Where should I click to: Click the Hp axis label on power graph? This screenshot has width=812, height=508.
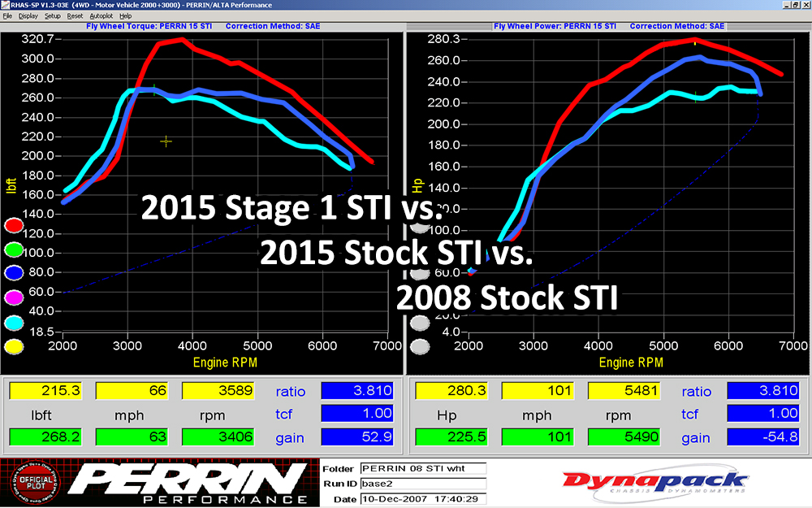[417, 185]
